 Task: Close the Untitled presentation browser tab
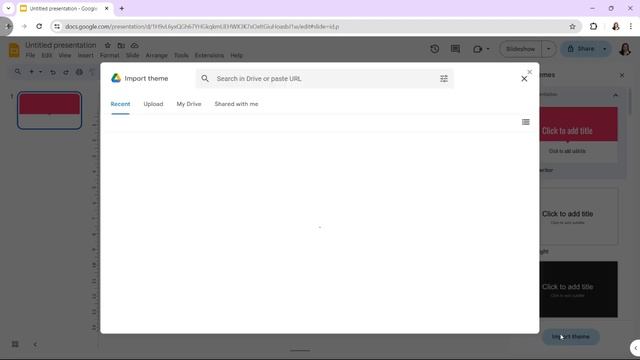(x=107, y=8)
